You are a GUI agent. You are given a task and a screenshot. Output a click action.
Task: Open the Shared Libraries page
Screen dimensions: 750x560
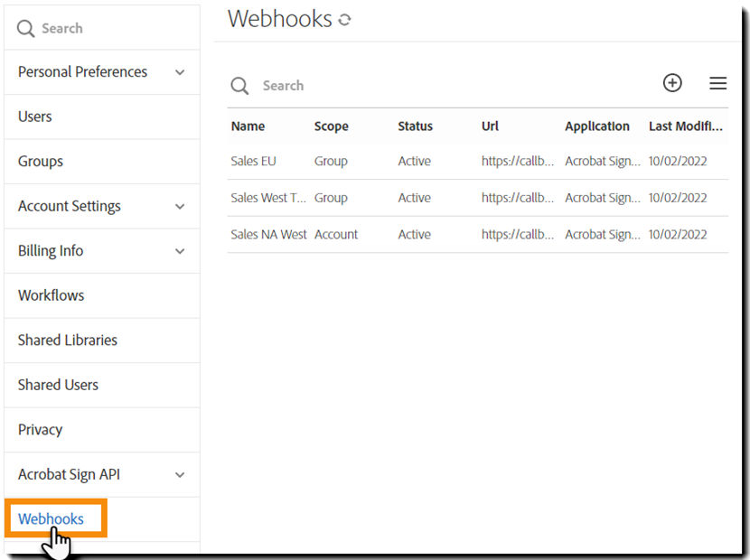click(68, 341)
